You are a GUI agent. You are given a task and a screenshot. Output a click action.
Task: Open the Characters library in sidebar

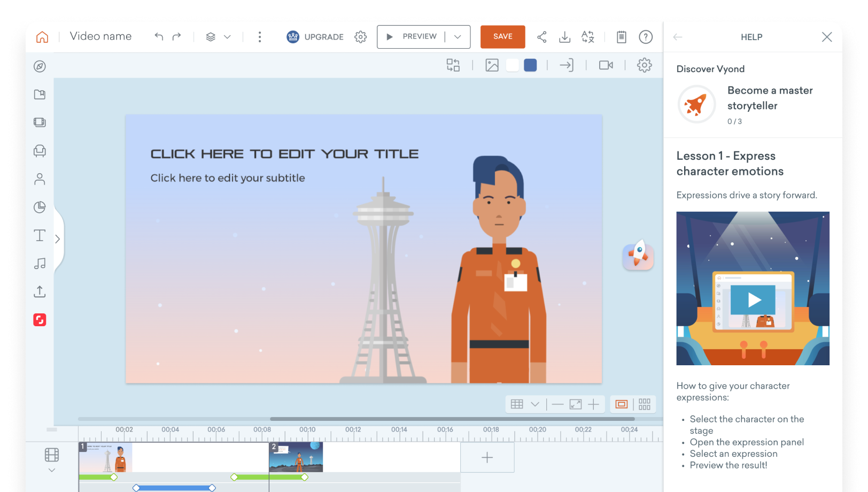click(x=40, y=179)
